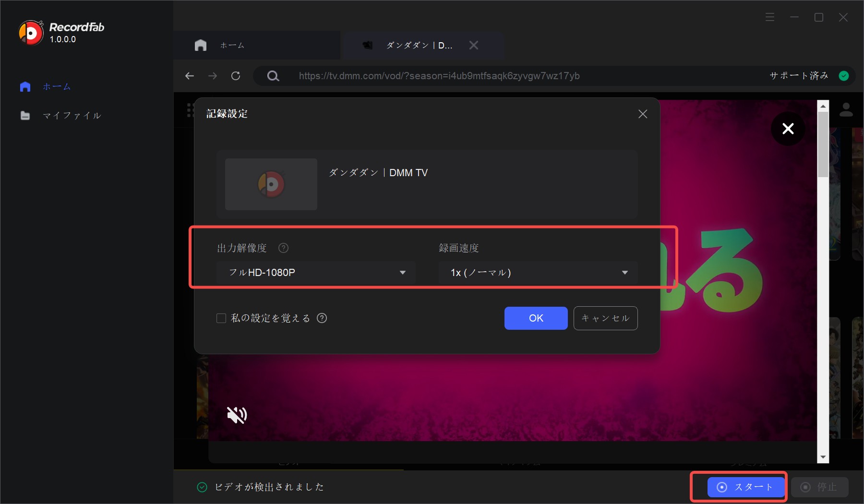864x504 pixels.
Task: Click the user account icon
Action: 846,109
